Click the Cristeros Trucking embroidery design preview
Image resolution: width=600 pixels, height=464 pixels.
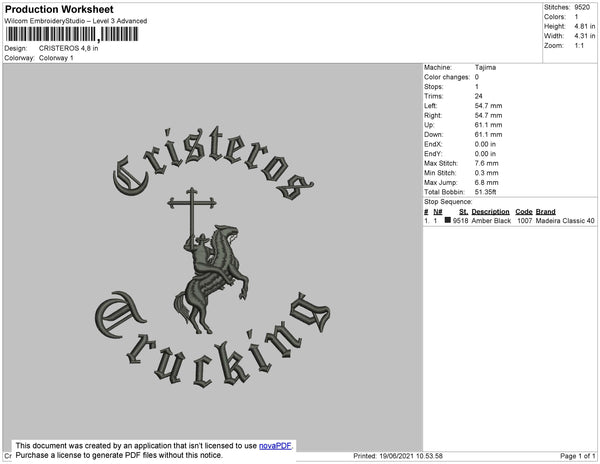[213, 257]
